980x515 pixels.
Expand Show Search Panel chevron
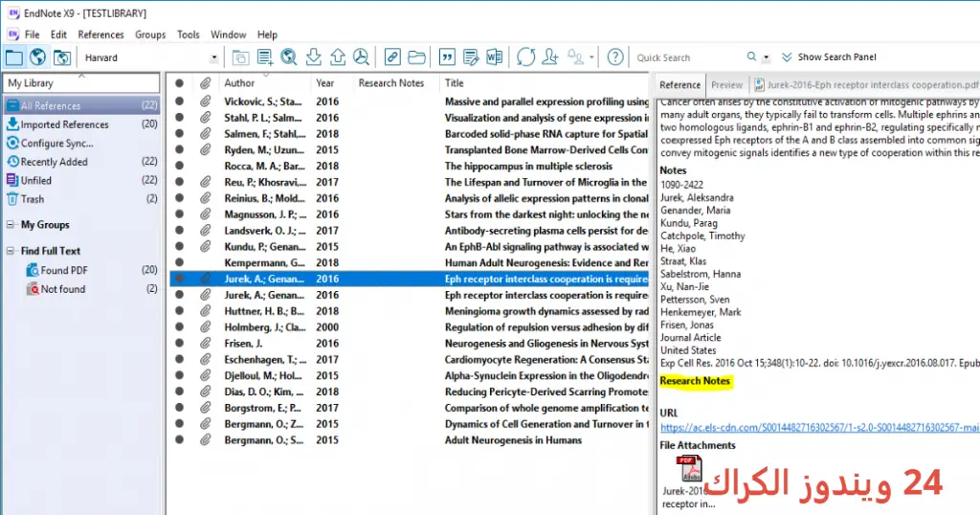pos(787,56)
